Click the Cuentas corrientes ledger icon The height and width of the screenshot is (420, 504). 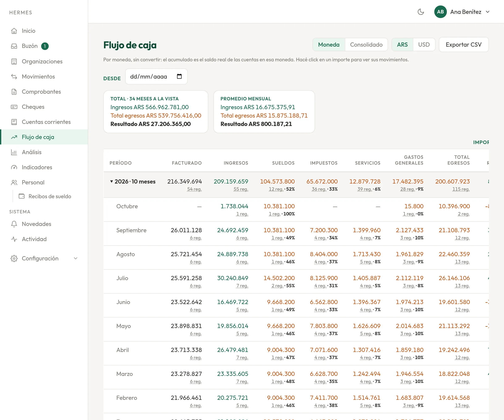(14, 122)
